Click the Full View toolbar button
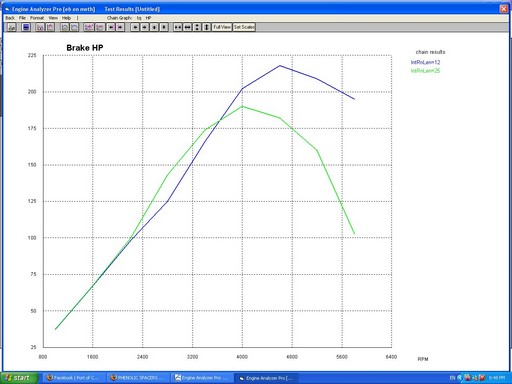The width and height of the screenshot is (512, 384). click(x=222, y=27)
